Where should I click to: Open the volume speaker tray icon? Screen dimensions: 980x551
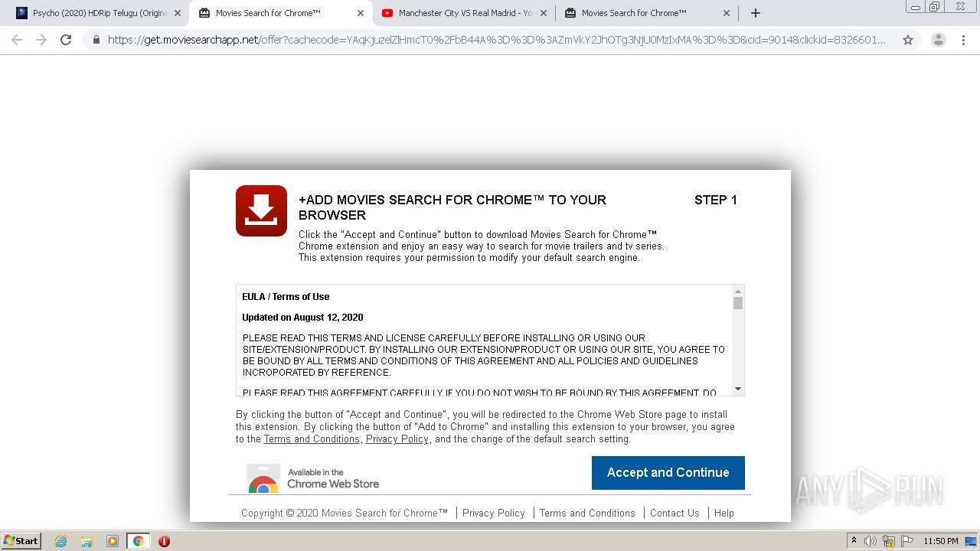click(x=871, y=541)
